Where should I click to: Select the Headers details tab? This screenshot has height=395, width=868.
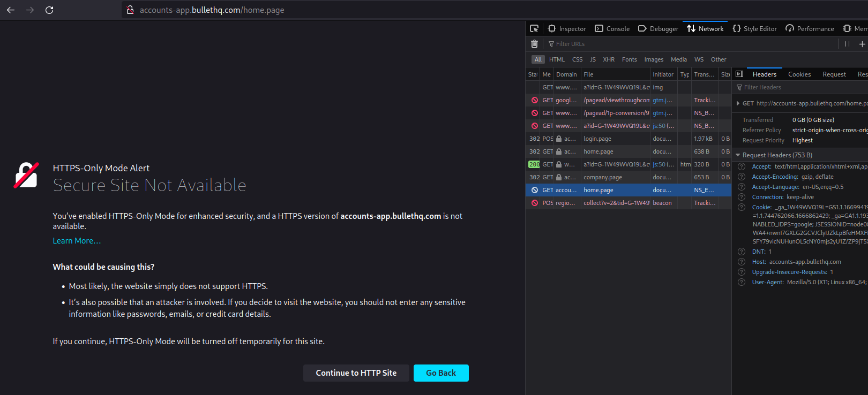(764, 74)
